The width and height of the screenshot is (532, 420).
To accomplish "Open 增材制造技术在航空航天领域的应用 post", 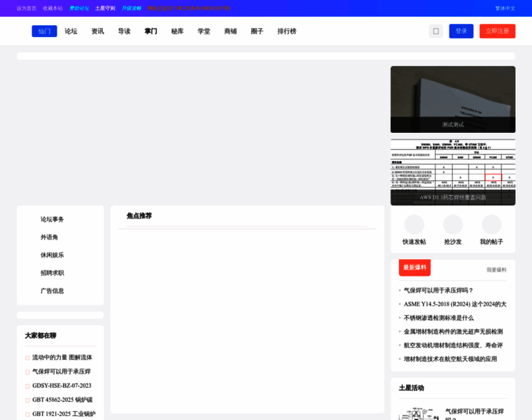I will pos(450,359).
